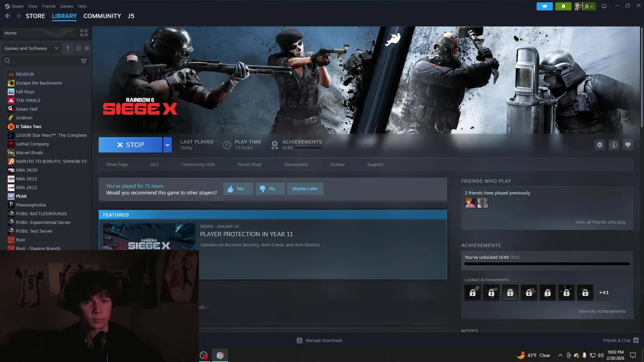This screenshot has height=362, width=644.
Task: Select PEAK in the games list
Action: [21, 196]
